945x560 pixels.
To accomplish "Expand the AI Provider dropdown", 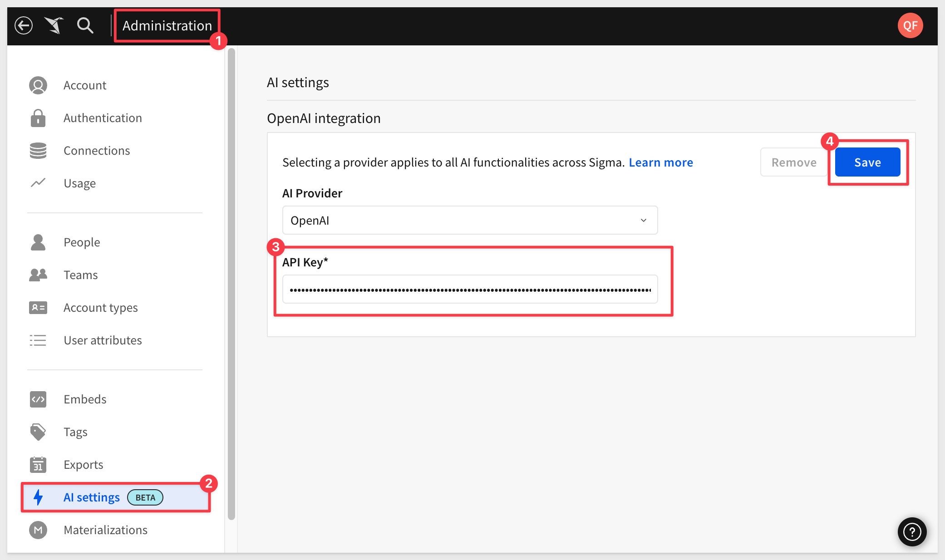I will tap(470, 220).
